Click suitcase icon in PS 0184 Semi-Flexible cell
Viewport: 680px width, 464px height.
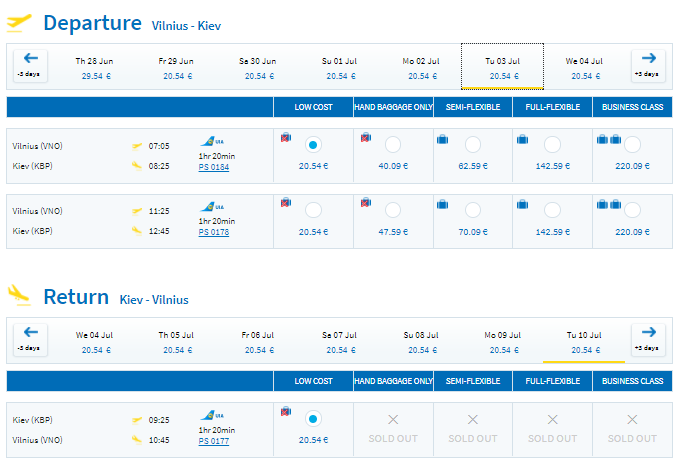click(442, 139)
